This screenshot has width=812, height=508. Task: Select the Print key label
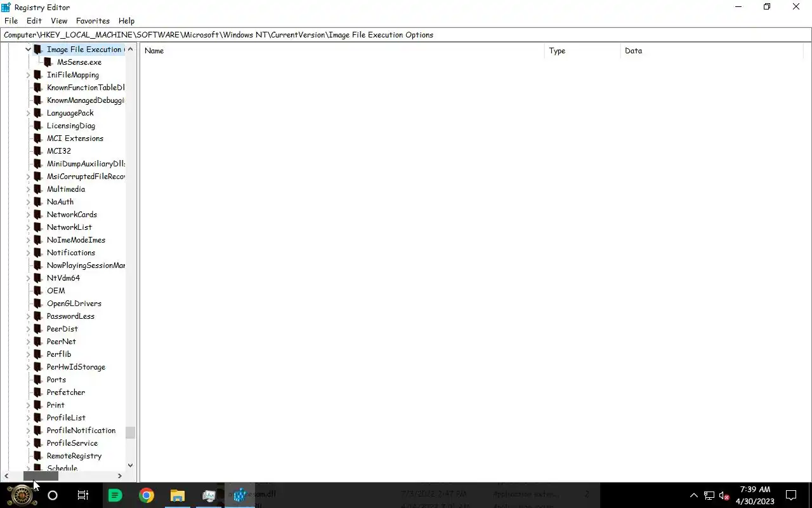(x=55, y=405)
